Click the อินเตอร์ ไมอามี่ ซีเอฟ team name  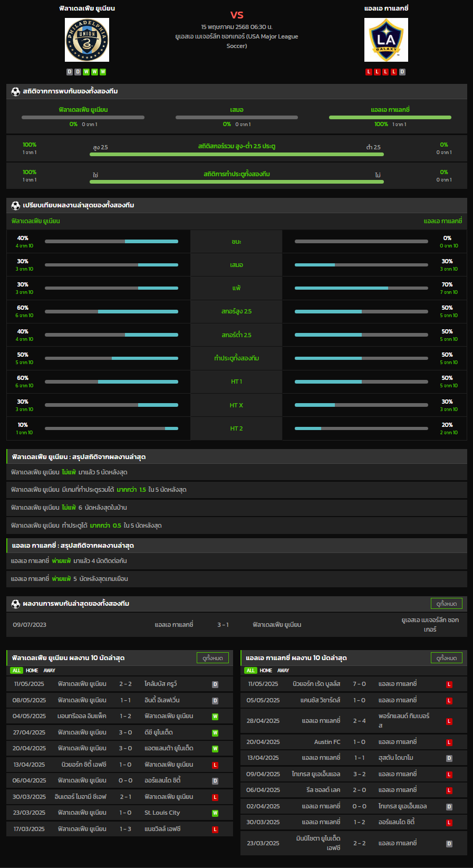coord(81,797)
